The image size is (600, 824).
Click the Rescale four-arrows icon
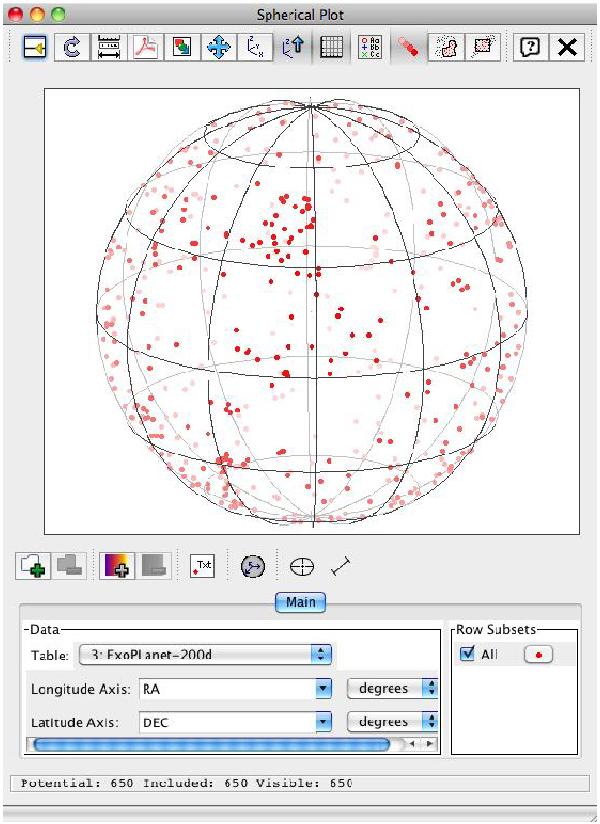coord(219,47)
